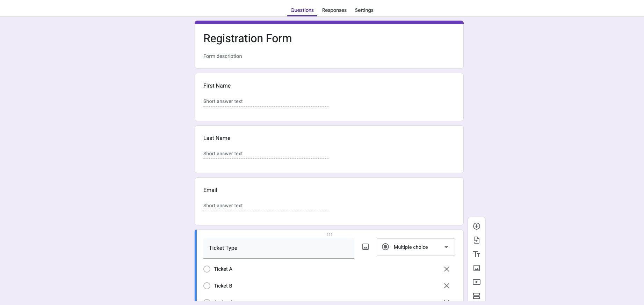Expand the Multiple choice selector chevron
Viewport: 644px width, 305px height.
pos(446,247)
